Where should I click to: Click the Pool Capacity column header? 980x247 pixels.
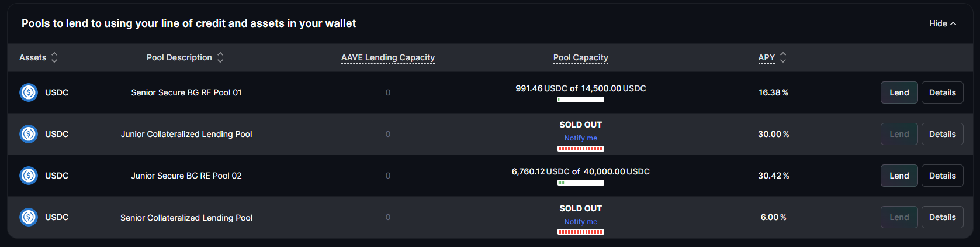[581, 57]
